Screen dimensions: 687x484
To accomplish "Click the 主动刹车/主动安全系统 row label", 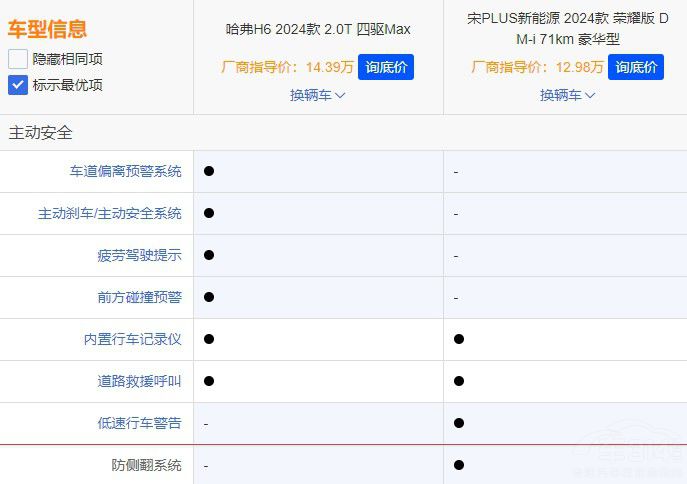I will click(110, 213).
